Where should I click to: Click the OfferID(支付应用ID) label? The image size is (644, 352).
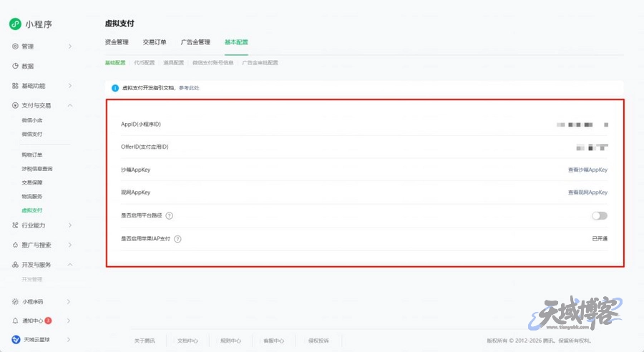point(145,147)
